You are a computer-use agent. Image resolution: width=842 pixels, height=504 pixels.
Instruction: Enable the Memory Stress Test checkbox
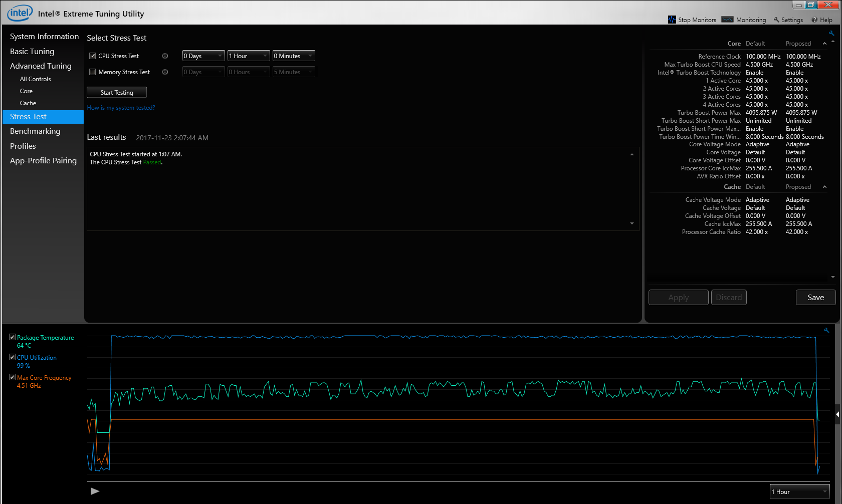click(93, 72)
